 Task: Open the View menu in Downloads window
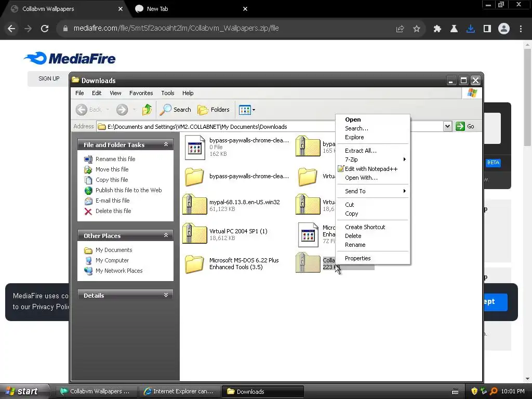click(115, 93)
